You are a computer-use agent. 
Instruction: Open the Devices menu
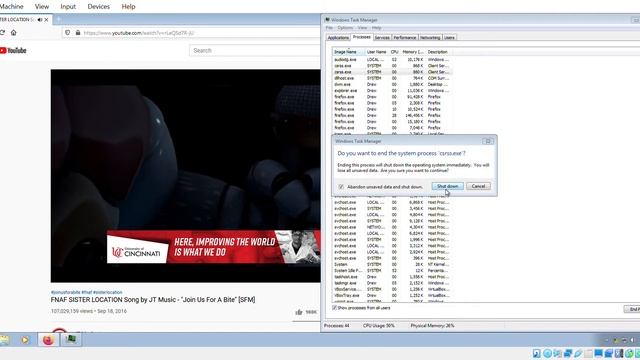tap(98, 7)
